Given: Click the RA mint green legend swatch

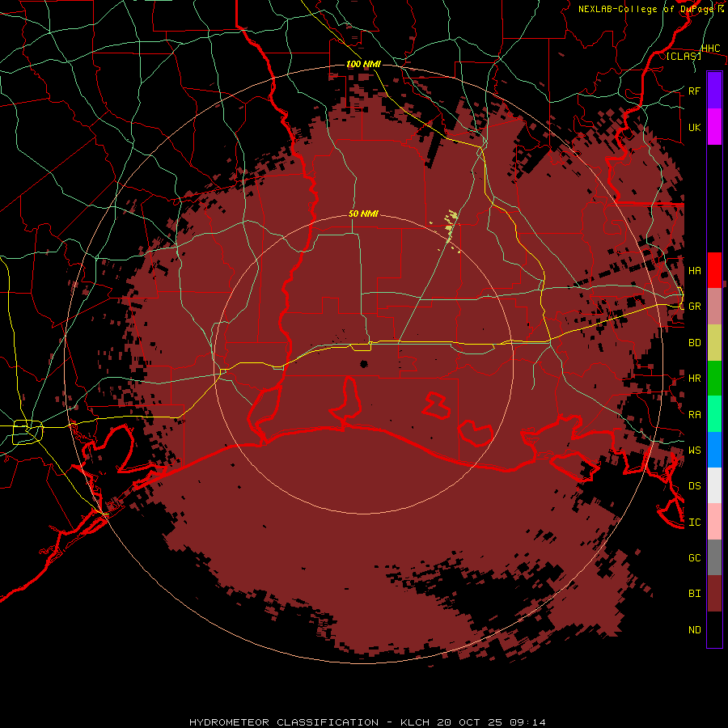Looking at the screenshot, I should pyautogui.click(x=714, y=414).
